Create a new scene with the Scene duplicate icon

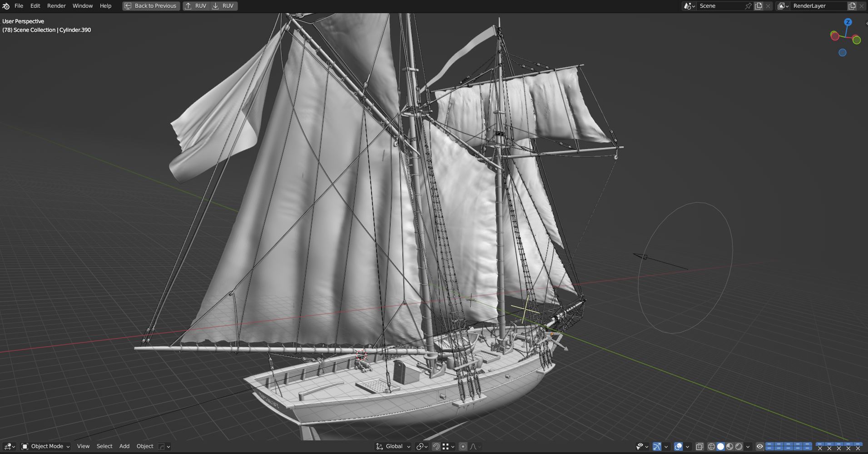point(759,6)
